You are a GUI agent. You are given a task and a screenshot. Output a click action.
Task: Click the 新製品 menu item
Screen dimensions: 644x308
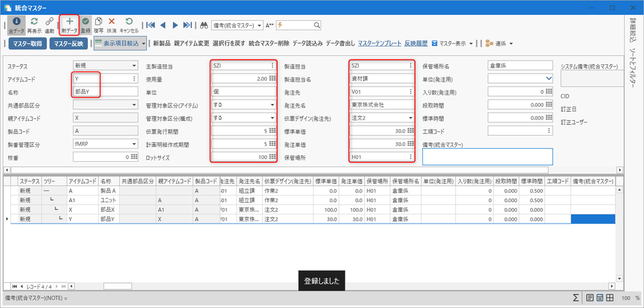click(x=161, y=43)
